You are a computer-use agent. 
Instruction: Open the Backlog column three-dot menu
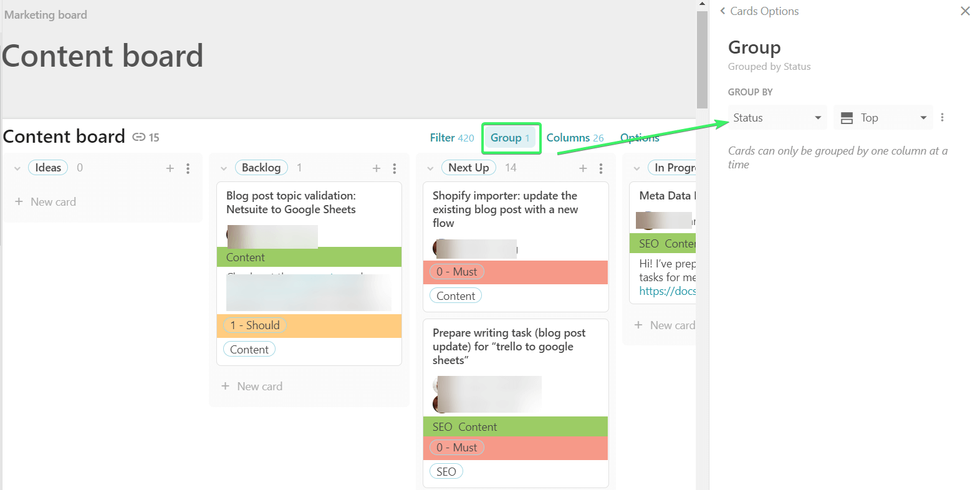tap(394, 168)
